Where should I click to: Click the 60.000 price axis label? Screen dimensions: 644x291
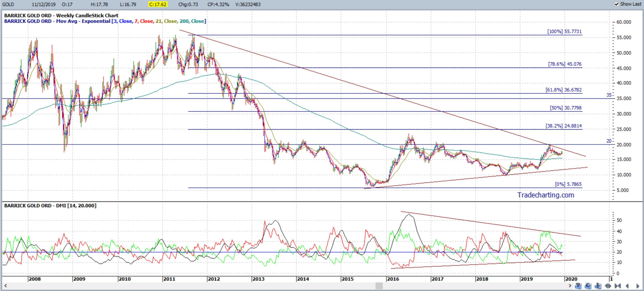(x=624, y=22)
